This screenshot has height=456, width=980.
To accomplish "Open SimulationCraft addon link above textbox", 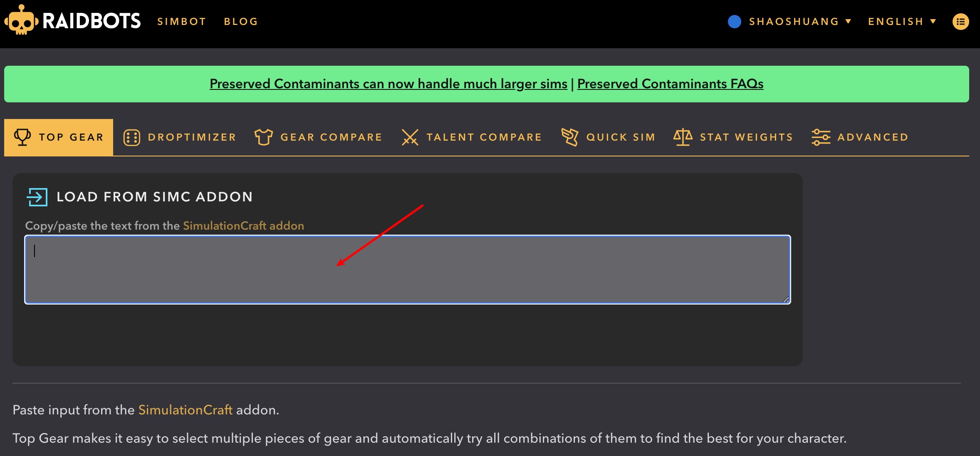I will (243, 226).
